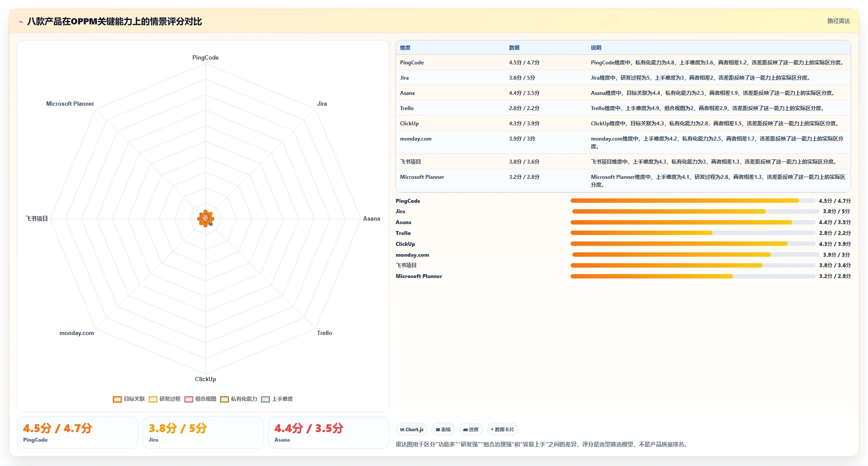The height and width of the screenshot is (466, 868).
Task: Click the radar data cluster at chart center
Action: [x=206, y=218]
